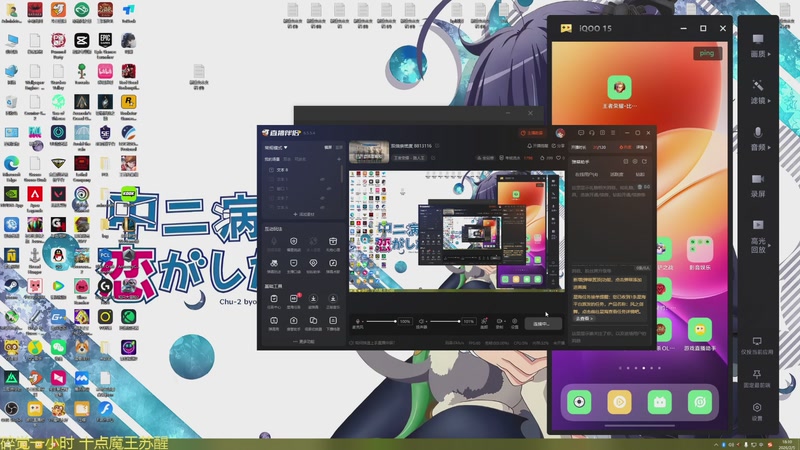The image size is (800, 450).
Task: Click 添加素材 to add a source
Action: tap(304, 214)
